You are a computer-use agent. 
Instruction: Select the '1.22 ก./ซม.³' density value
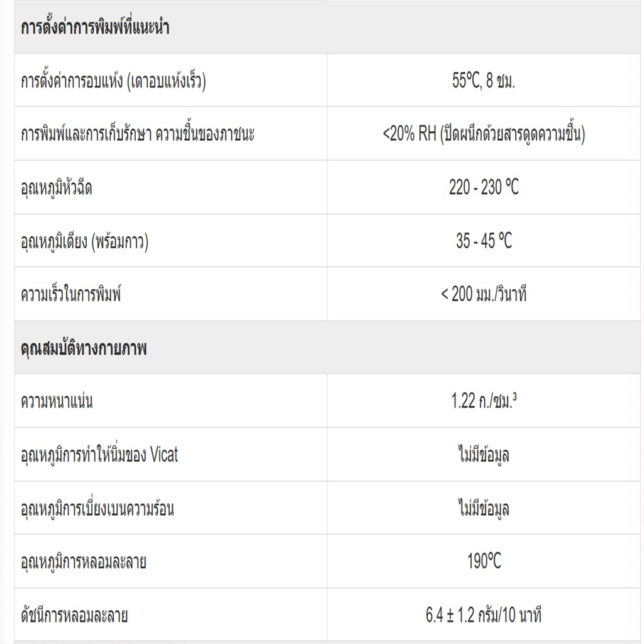[x=484, y=401]
